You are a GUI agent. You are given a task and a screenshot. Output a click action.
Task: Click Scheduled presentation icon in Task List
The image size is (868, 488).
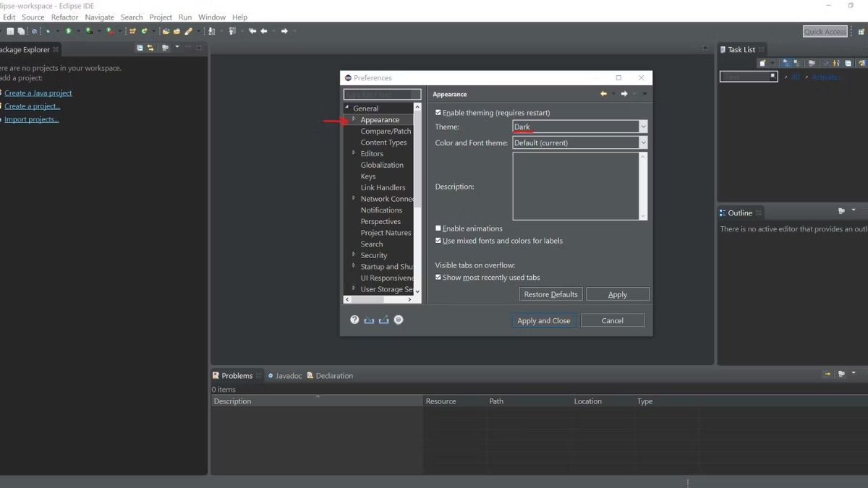click(x=796, y=63)
